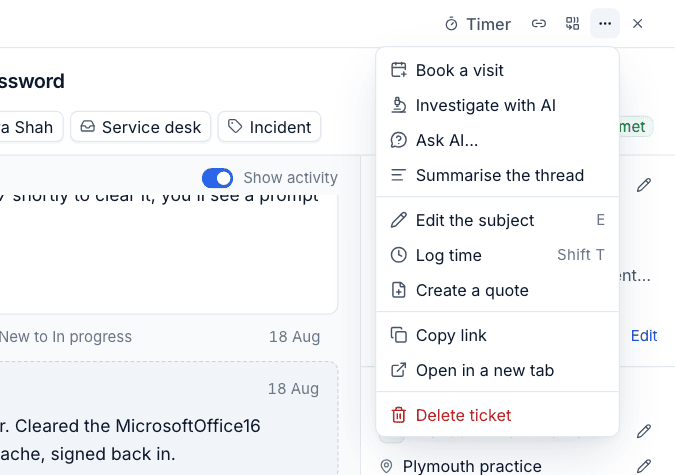Click the copy icon beside Copy link

point(399,335)
